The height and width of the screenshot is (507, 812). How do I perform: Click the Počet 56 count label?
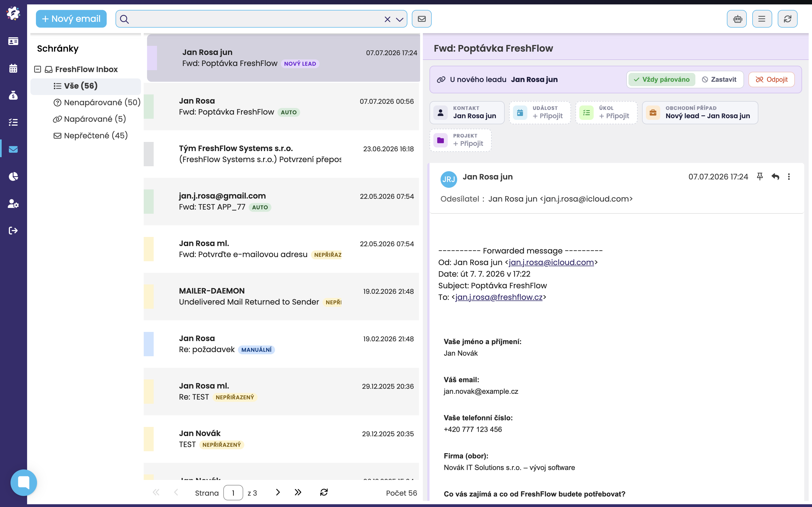point(401,493)
